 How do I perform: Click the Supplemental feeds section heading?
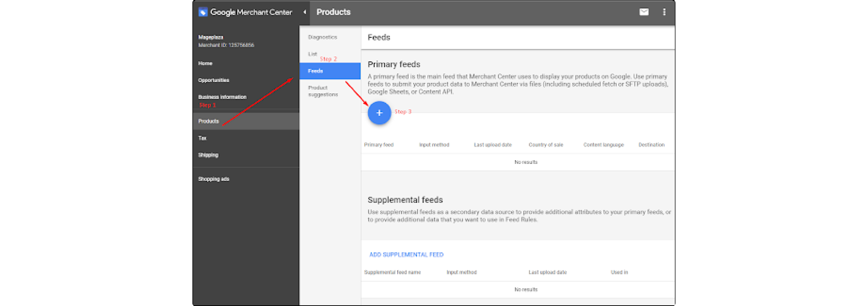coord(405,200)
